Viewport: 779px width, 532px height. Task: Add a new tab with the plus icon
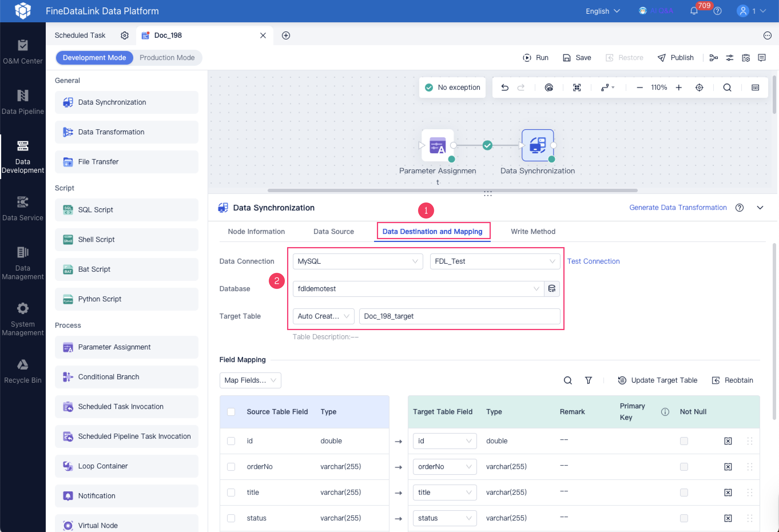[286, 35]
